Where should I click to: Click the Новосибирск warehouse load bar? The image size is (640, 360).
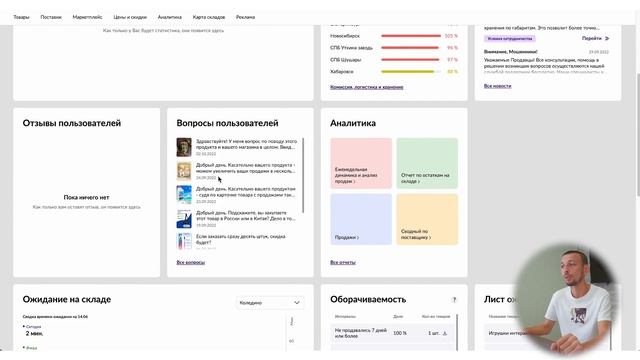coord(411,36)
